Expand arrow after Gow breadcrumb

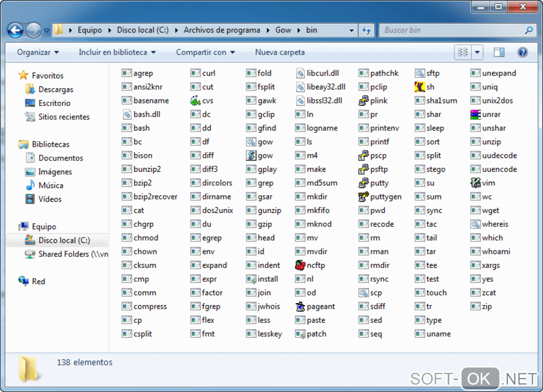[299, 30]
